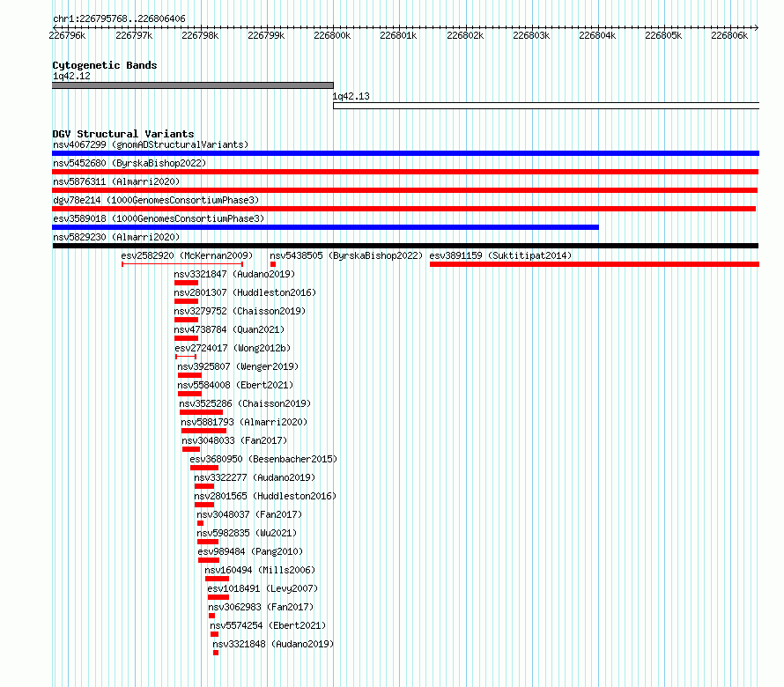Click the 226800k ruler position
The width and height of the screenshot is (784, 687).
pos(332,35)
